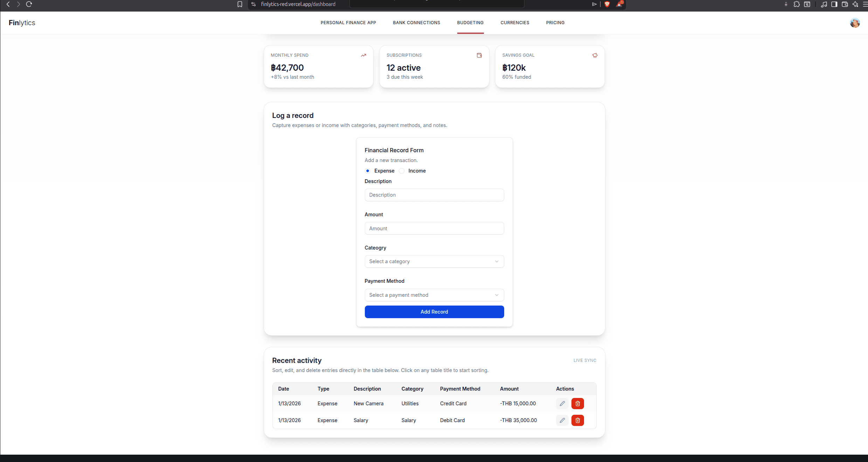Click the pencil icon on the Salary row
The width and height of the screenshot is (868, 462).
tap(562, 420)
